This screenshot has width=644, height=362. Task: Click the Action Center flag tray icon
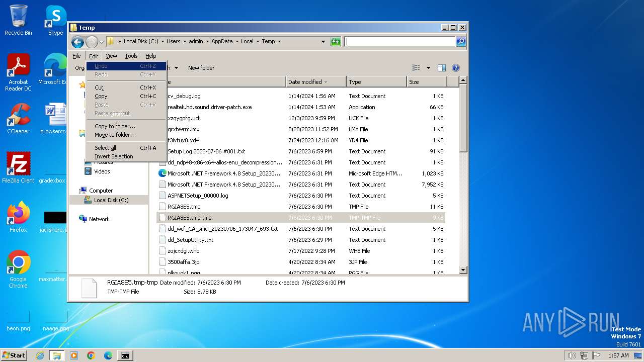coord(597,355)
